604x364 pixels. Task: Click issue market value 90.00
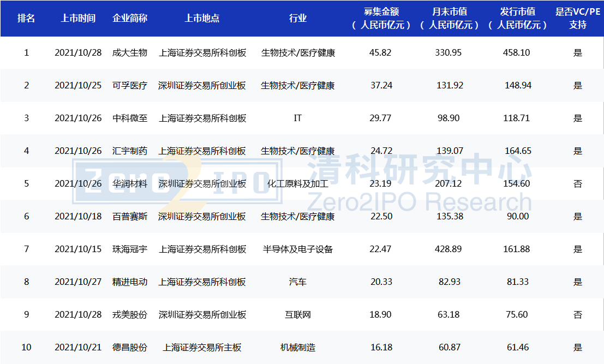[518, 217]
